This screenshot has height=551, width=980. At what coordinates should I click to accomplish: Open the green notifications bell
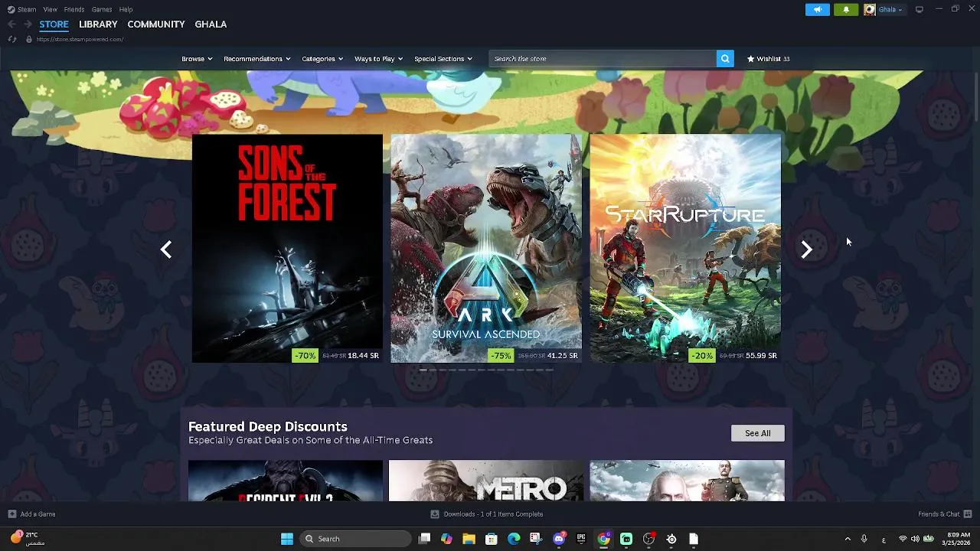(846, 9)
